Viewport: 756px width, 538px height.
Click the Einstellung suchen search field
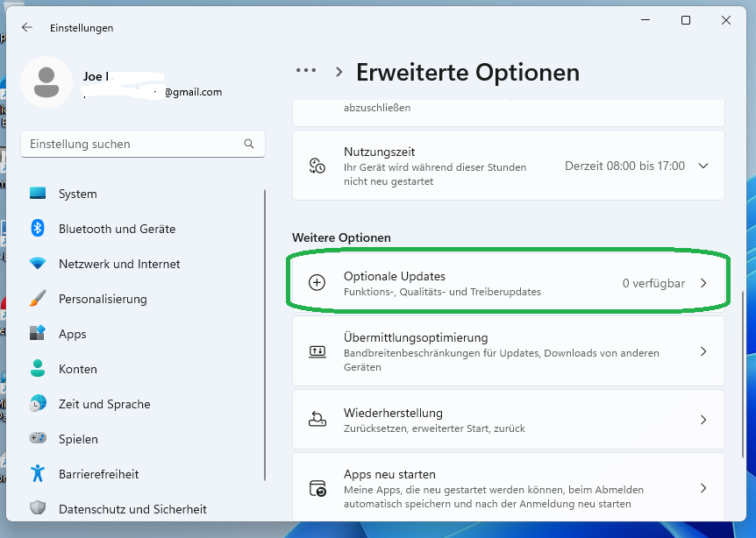tap(132, 144)
